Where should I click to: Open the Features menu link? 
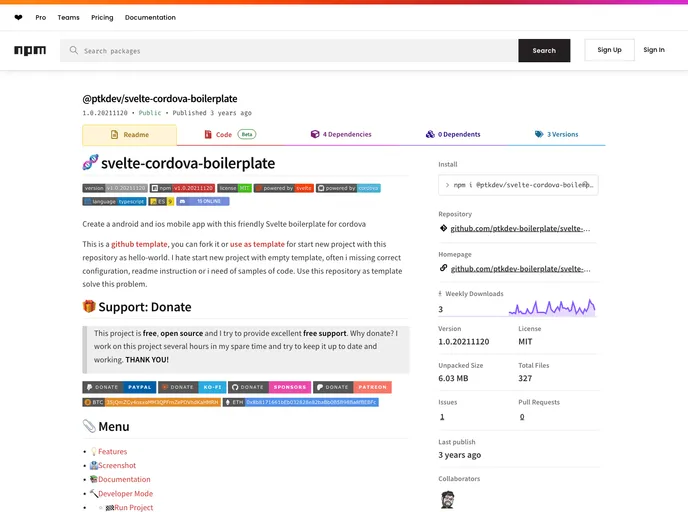(x=112, y=451)
